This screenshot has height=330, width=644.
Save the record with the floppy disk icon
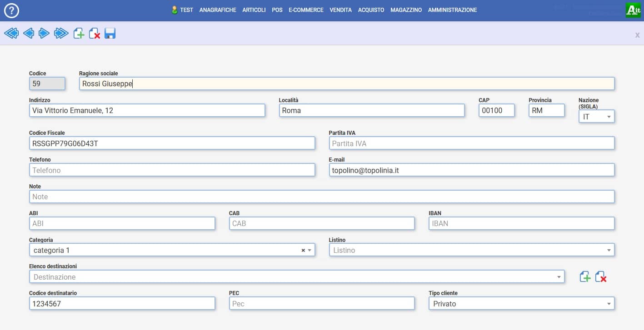(110, 33)
